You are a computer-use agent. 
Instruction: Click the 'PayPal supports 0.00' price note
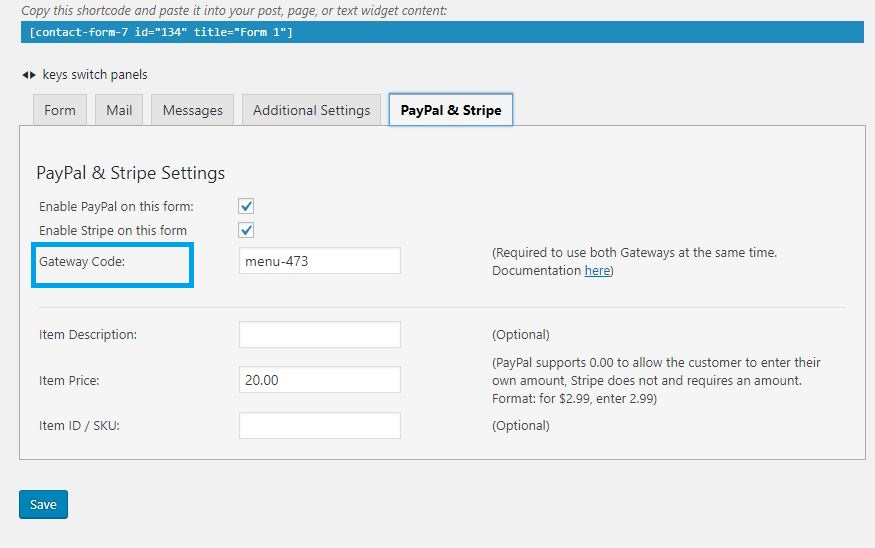point(656,381)
